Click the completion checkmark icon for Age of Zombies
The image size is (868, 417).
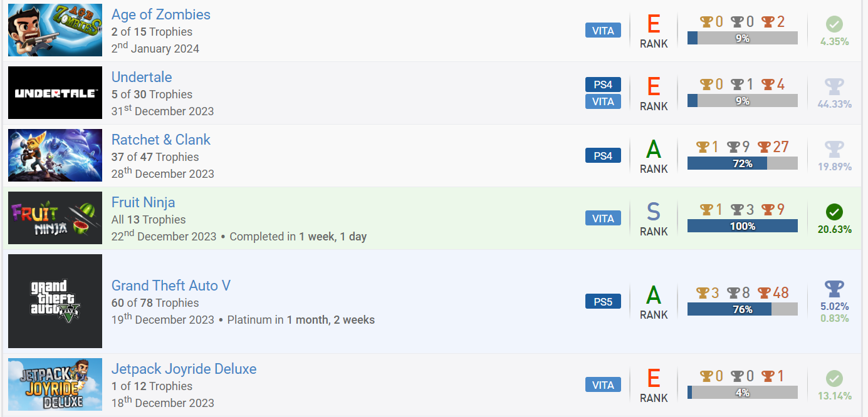(x=834, y=24)
